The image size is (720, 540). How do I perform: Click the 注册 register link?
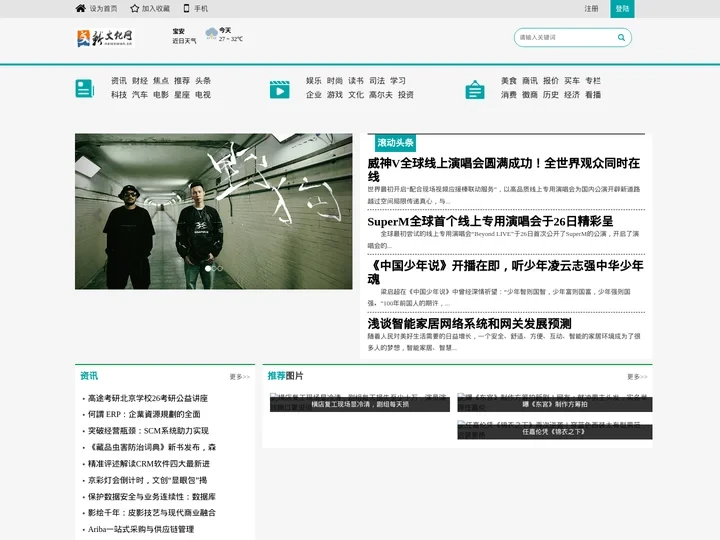coord(591,9)
